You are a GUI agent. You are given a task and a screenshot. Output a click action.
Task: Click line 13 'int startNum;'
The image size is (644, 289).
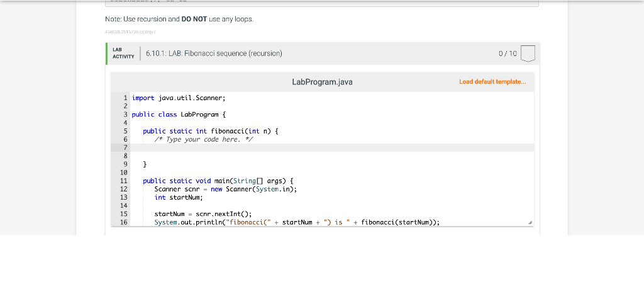[179, 197]
